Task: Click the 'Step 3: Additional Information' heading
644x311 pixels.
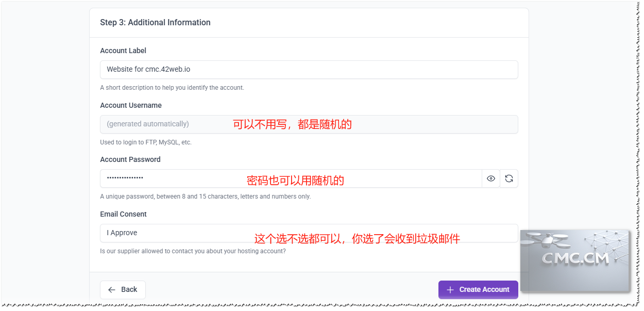Action: click(x=155, y=23)
